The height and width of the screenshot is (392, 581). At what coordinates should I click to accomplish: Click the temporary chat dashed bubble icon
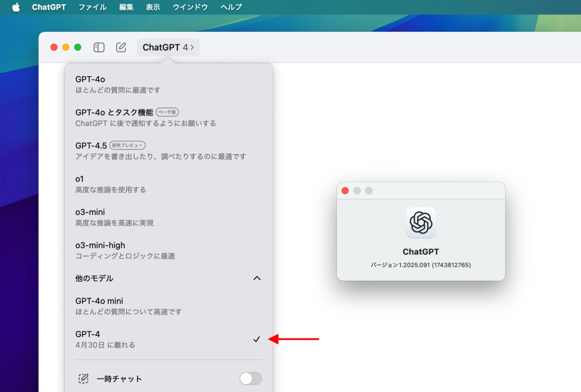point(83,378)
